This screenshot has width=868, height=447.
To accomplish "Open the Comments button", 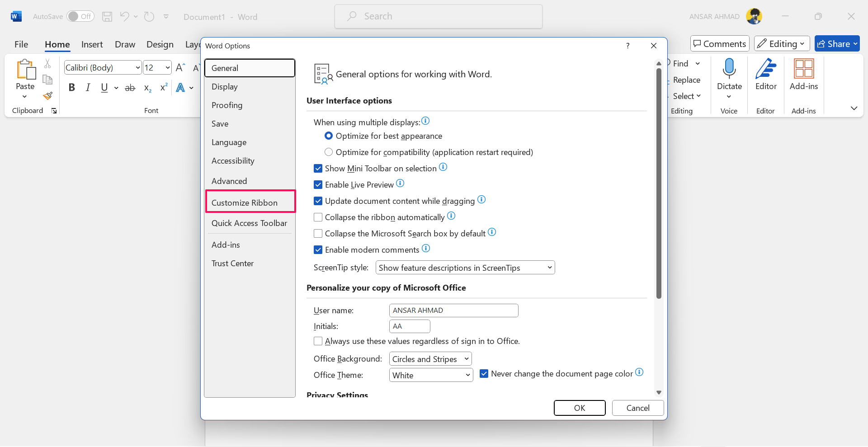I will pyautogui.click(x=720, y=43).
